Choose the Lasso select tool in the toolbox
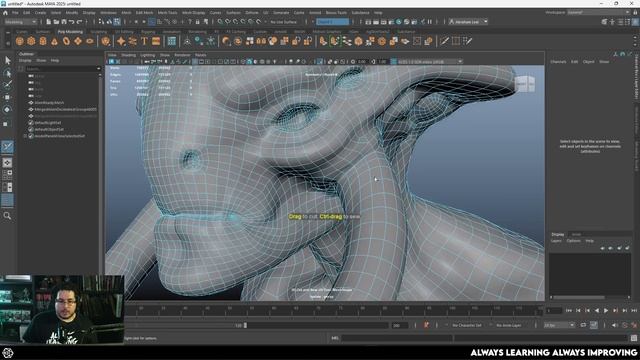Viewport: 640px width, 360px height. click(7, 73)
